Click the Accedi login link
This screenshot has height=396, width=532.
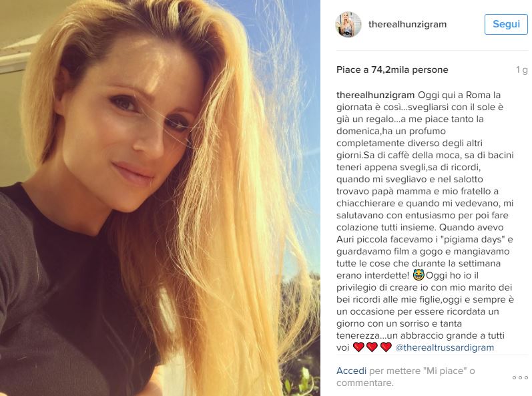coord(351,371)
